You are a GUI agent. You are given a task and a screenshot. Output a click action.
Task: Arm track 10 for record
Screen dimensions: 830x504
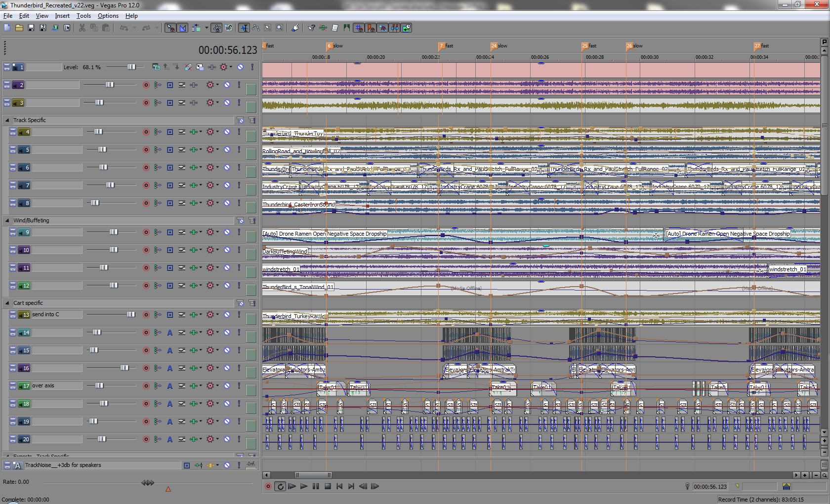coord(146,250)
